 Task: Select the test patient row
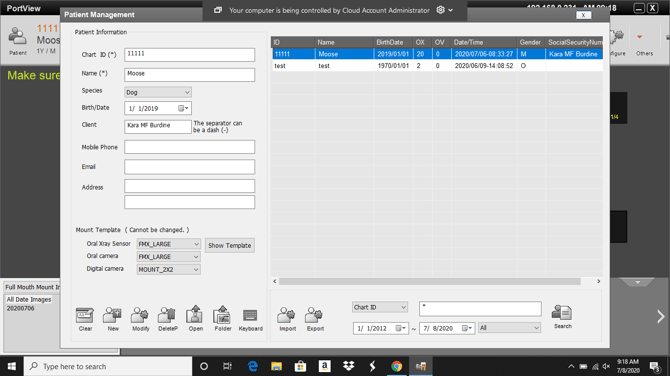pyautogui.click(x=437, y=66)
